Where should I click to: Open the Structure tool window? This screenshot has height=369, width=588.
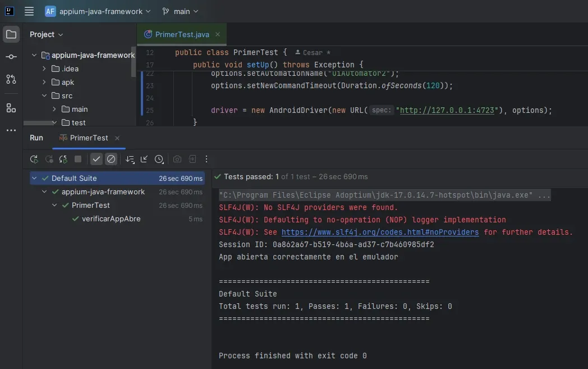pyautogui.click(x=11, y=108)
